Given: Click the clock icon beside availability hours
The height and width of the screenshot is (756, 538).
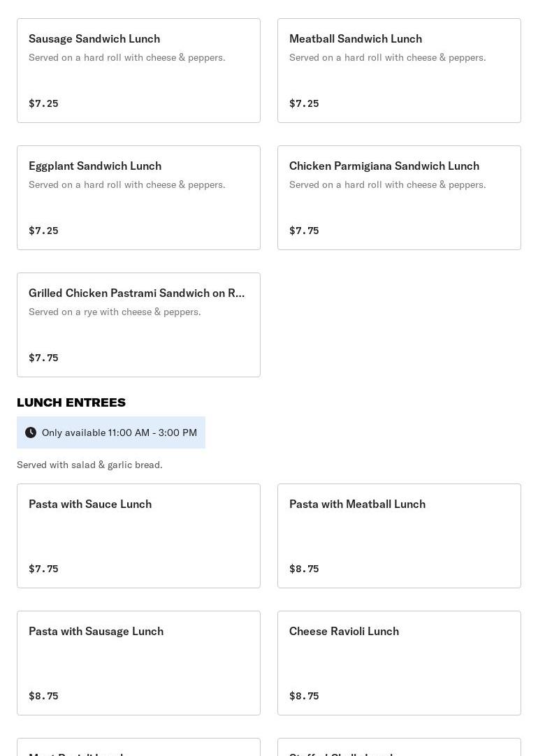Looking at the screenshot, I should click(x=31, y=432).
